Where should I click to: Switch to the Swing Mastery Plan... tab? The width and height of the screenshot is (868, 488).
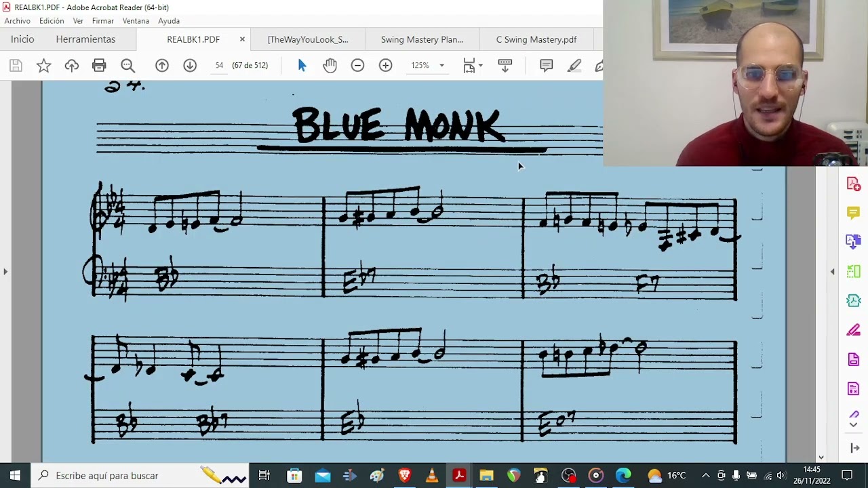422,39
